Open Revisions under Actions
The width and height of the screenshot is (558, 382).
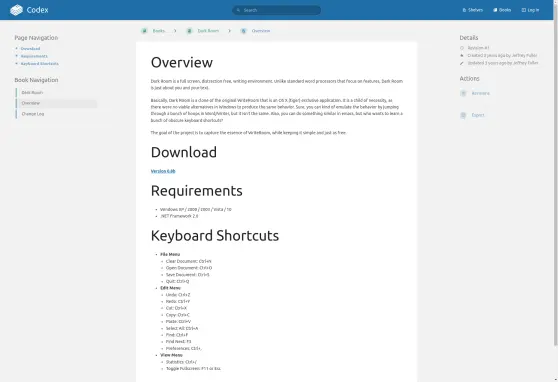[480, 93]
